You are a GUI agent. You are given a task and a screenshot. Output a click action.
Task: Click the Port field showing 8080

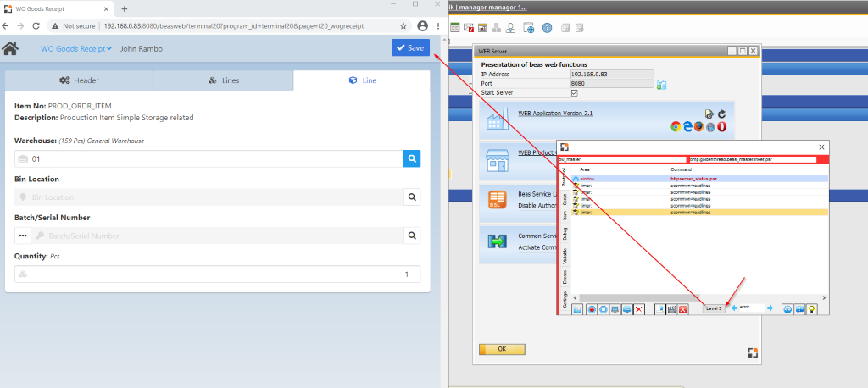click(x=612, y=84)
